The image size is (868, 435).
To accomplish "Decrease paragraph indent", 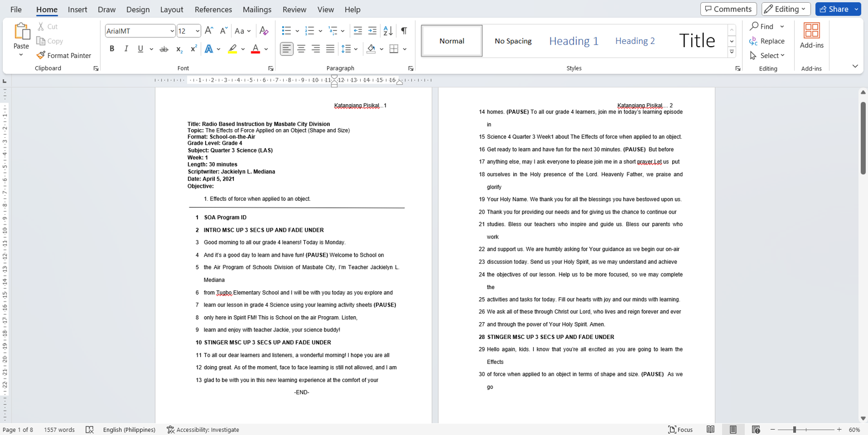I will pos(358,31).
